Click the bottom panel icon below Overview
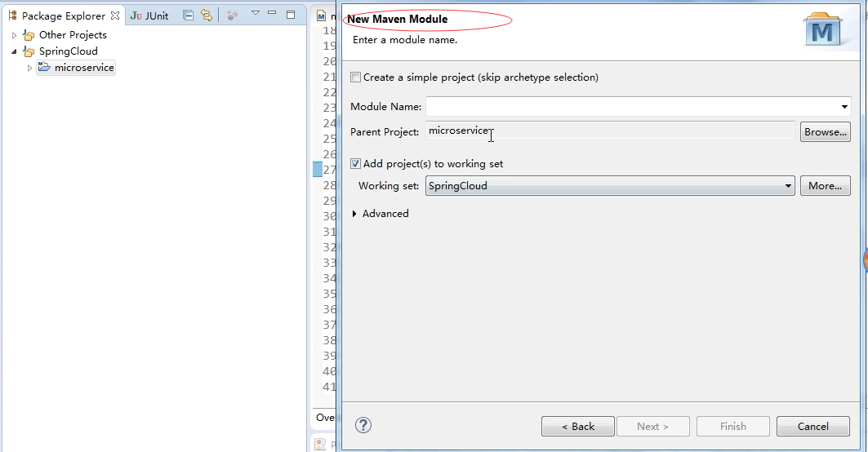 coord(320,444)
